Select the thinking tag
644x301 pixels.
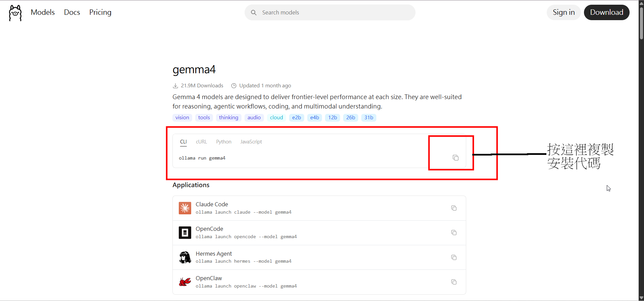click(229, 118)
